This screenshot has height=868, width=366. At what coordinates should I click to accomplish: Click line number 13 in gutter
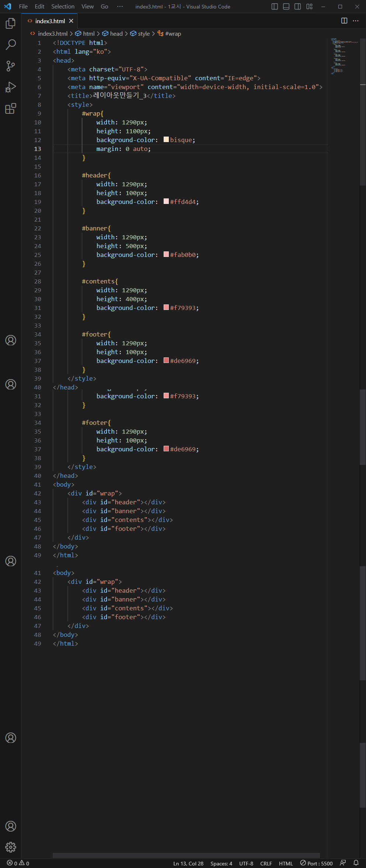pos(38,149)
